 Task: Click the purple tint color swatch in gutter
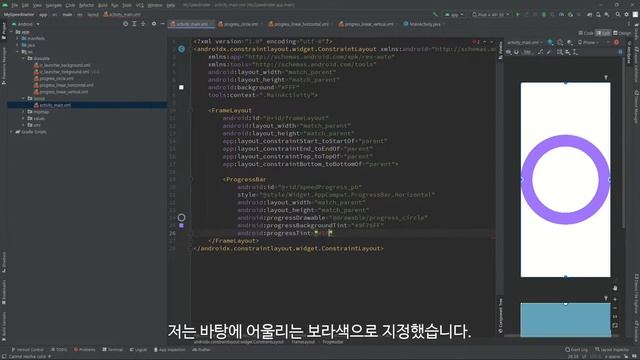point(181,225)
